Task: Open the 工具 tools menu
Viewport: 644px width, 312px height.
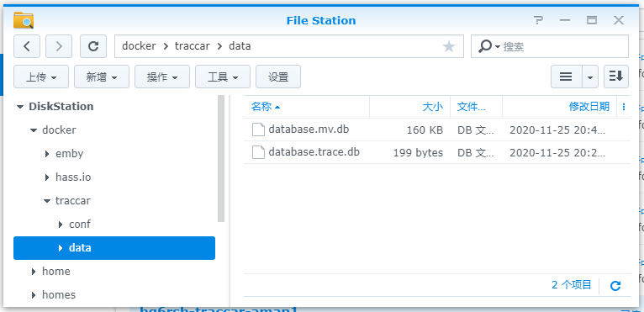Action: [223, 77]
